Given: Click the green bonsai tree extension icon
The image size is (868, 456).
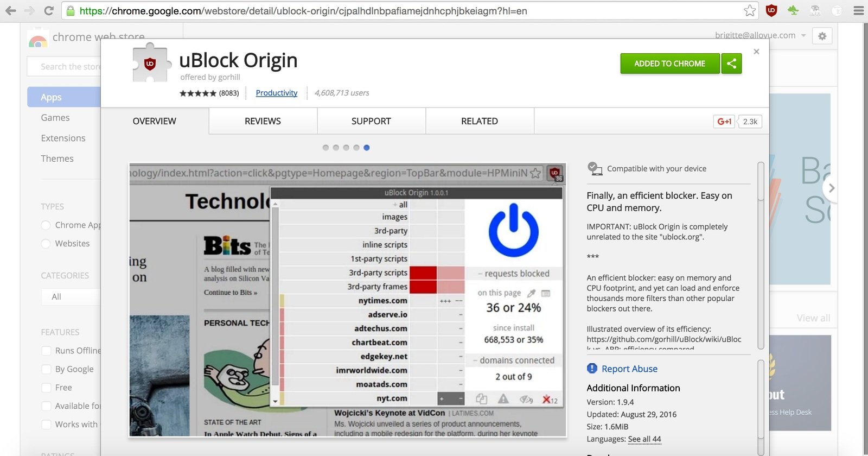Looking at the screenshot, I should (x=793, y=10).
